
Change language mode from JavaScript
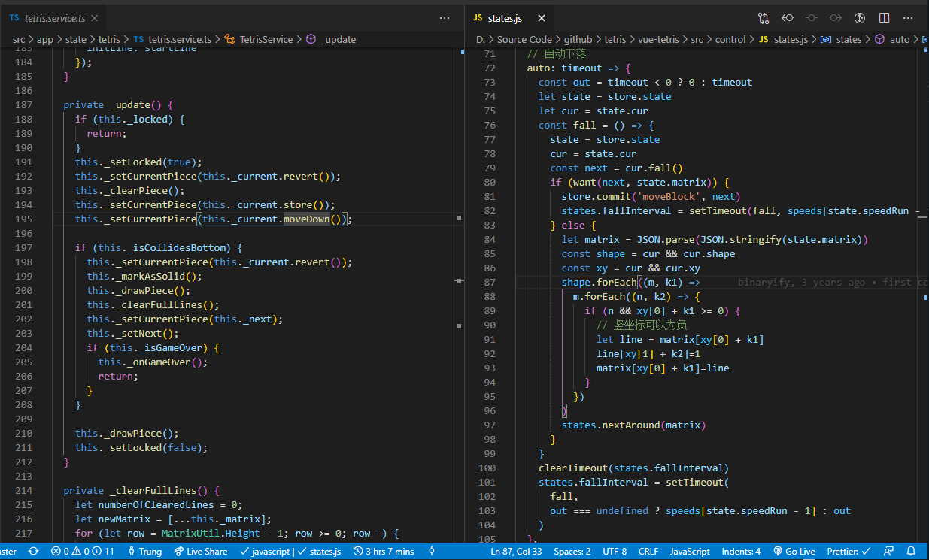(690, 551)
